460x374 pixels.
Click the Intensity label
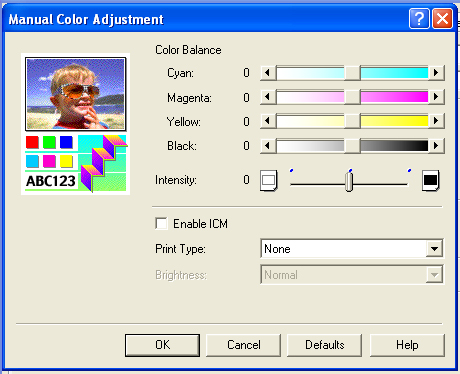coord(176,180)
